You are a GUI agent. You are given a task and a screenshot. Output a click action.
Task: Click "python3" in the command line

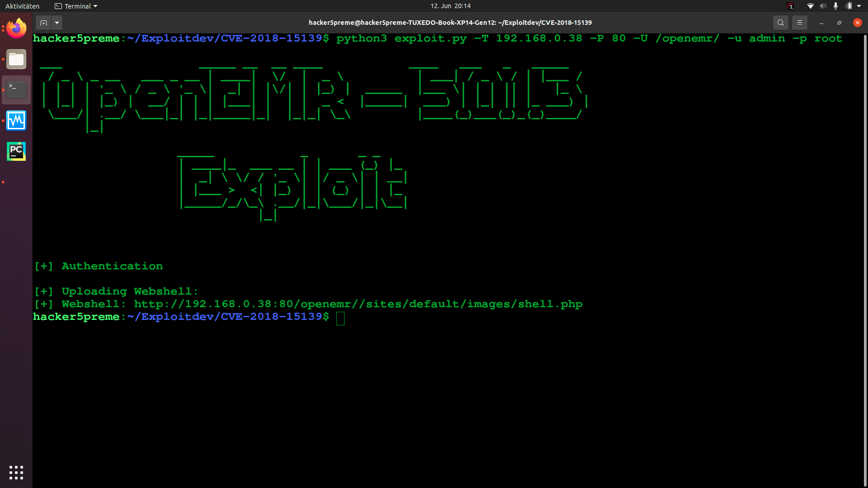(362, 38)
